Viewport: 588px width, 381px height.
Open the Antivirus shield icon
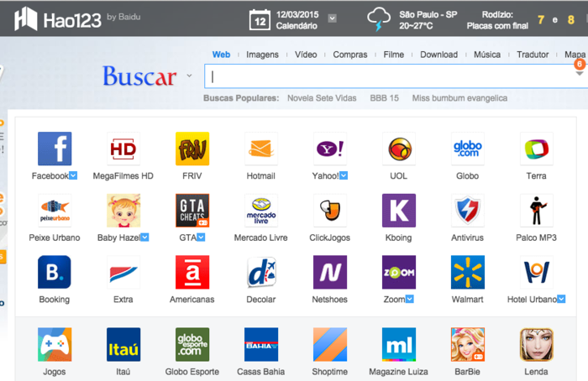pyautogui.click(x=468, y=211)
